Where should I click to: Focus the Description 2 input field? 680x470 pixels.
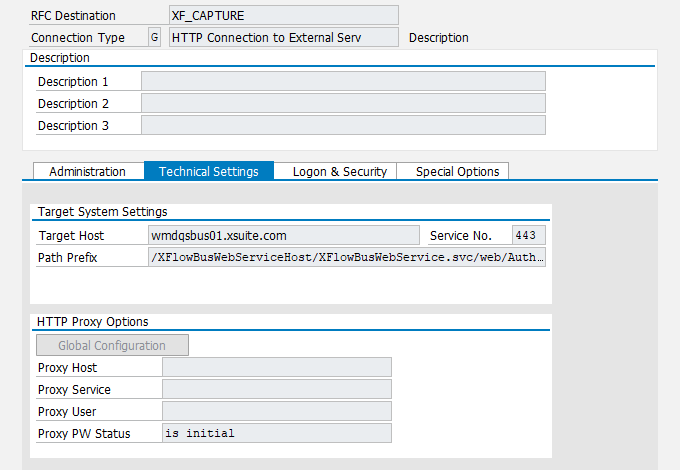pyautogui.click(x=343, y=104)
